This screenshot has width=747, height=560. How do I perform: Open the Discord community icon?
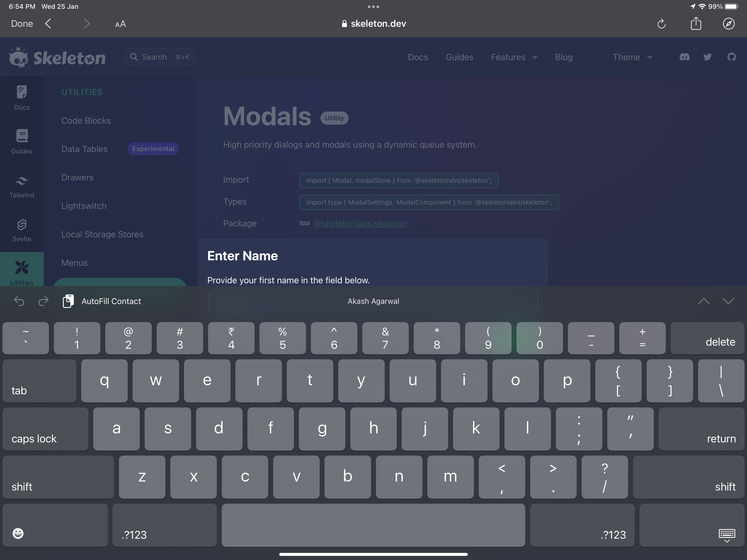pos(685,57)
